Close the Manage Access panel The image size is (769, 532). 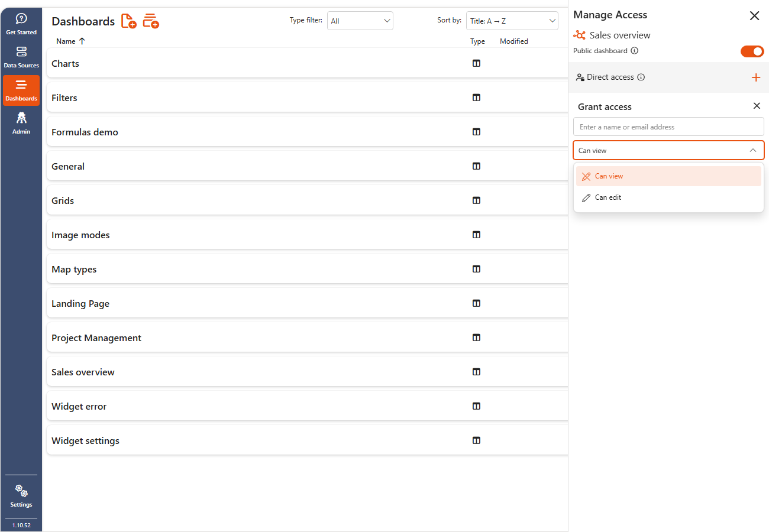tap(754, 16)
